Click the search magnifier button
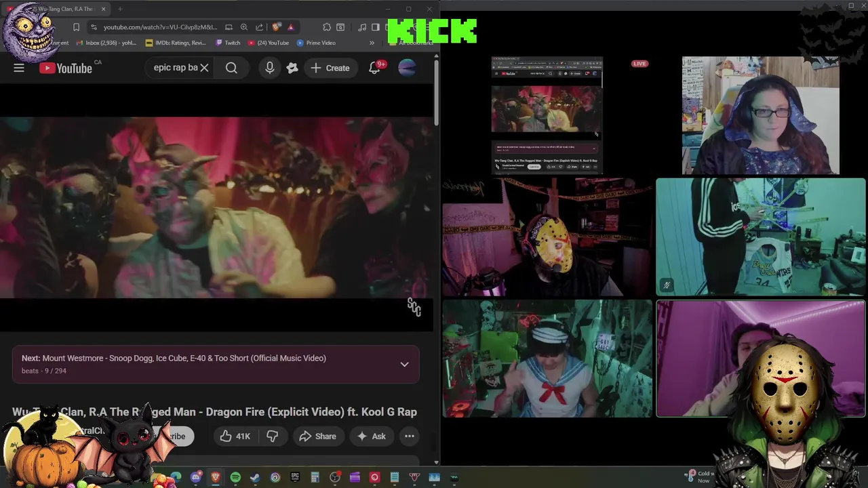The image size is (868, 488). [231, 68]
